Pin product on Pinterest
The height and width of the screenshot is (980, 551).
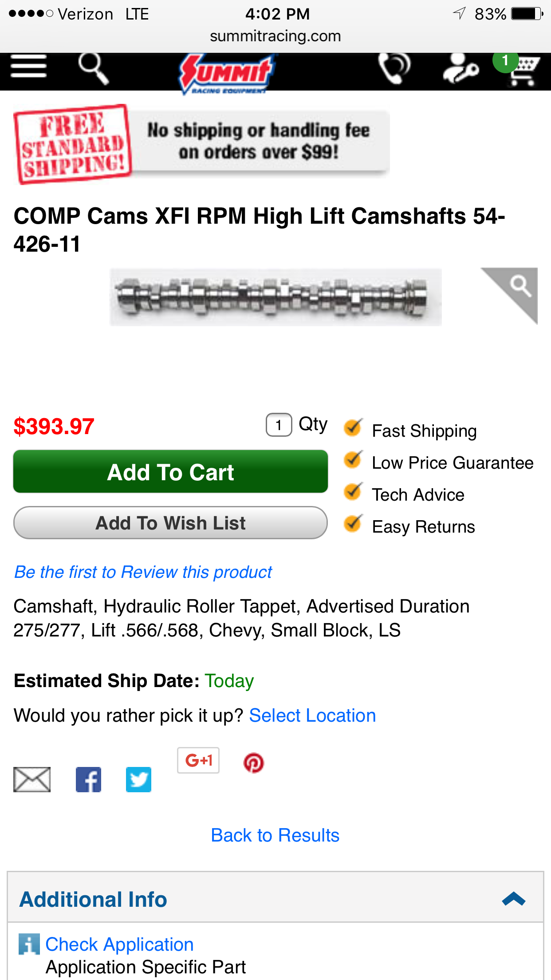[x=254, y=763]
